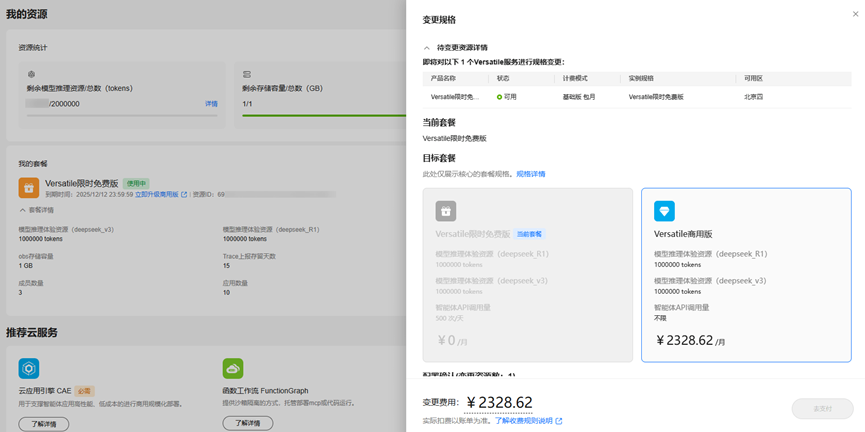Click the 状态 column header
865x432 pixels.
tap(503, 78)
